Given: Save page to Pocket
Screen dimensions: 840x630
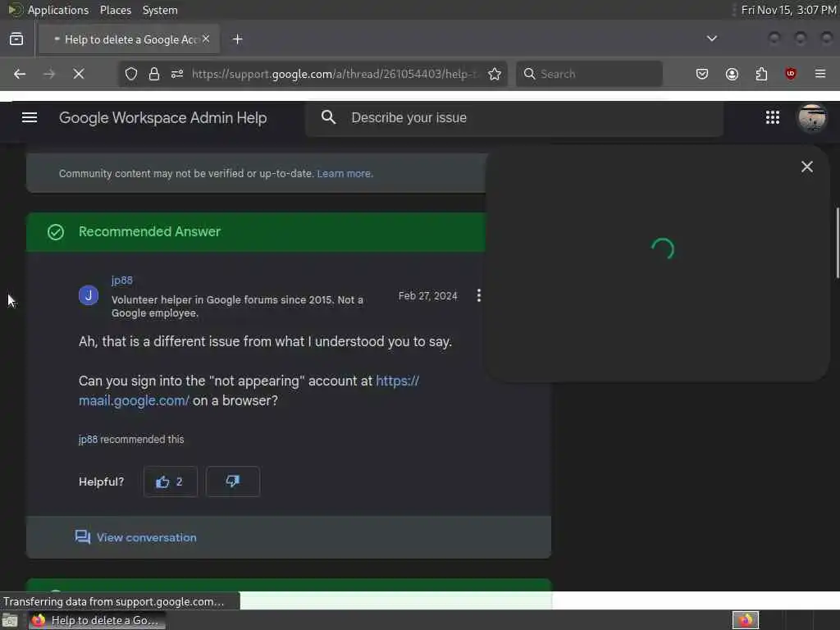Looking at the screenshot, I should coord(702,74).
